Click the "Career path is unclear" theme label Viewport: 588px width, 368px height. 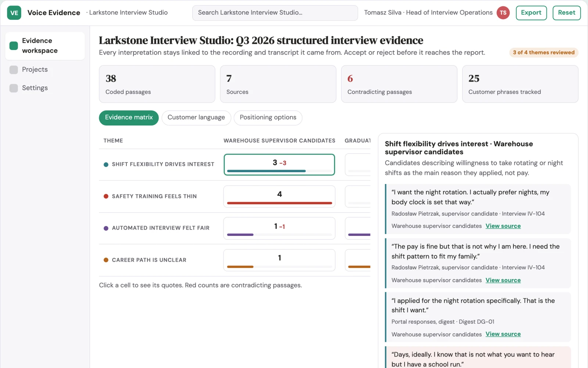(x=149, y=260)
